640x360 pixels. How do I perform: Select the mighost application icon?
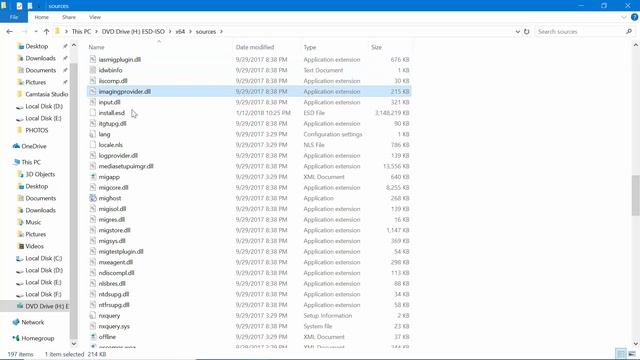pyautogui.click(x=93, y=198)
